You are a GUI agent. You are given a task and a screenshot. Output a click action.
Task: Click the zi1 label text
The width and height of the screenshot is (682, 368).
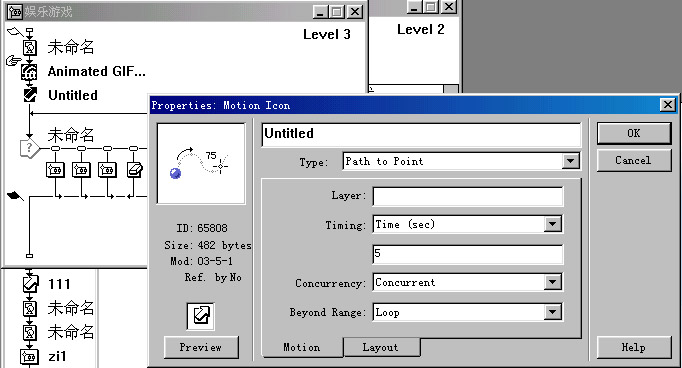(57, 357)
